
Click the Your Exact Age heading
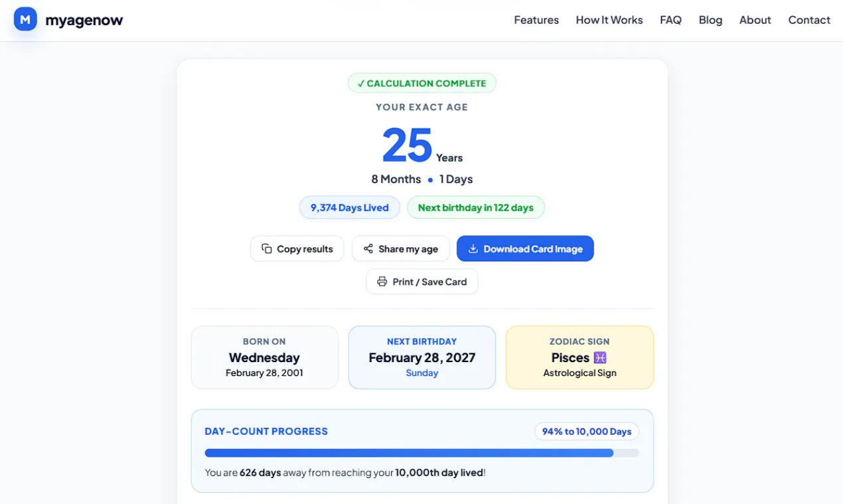point(422,107)
